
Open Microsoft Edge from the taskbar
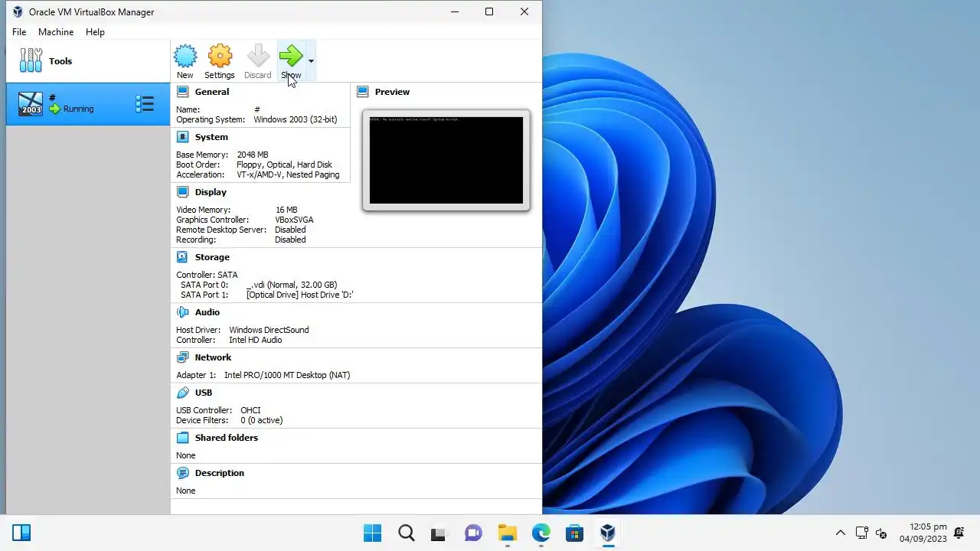point(541,533)
